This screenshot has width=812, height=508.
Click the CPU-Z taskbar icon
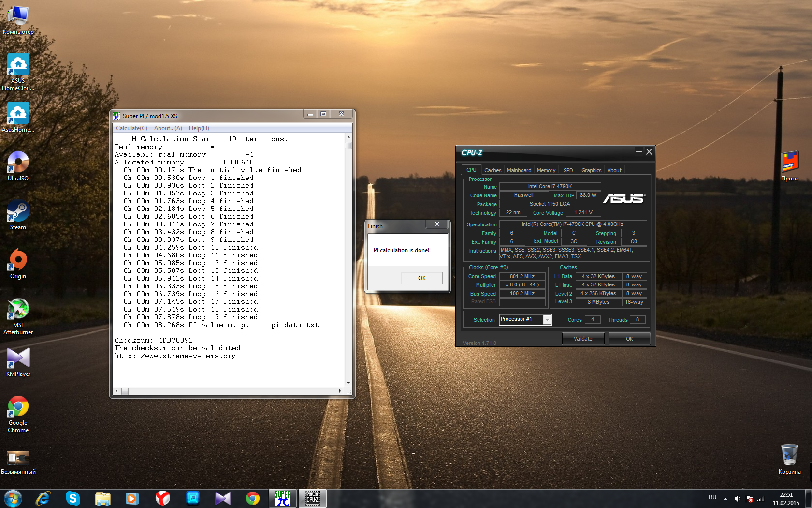(x=312, y=498)
